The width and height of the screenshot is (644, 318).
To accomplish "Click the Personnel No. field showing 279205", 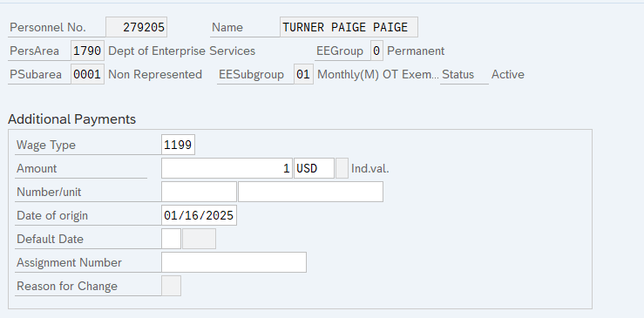I will 136,27.
